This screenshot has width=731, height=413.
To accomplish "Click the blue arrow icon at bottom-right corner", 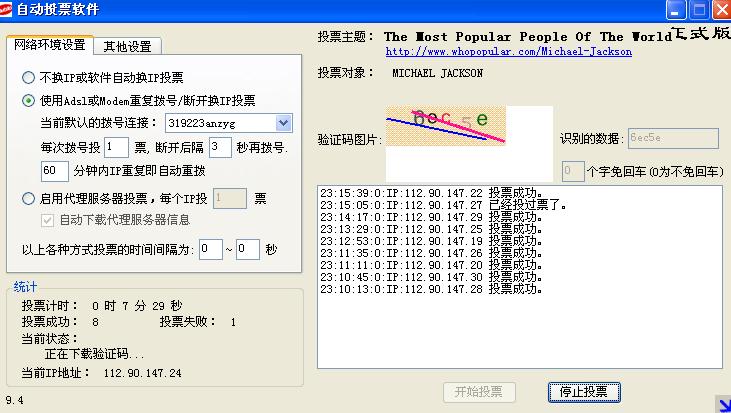I will click(x=722, y=404).
